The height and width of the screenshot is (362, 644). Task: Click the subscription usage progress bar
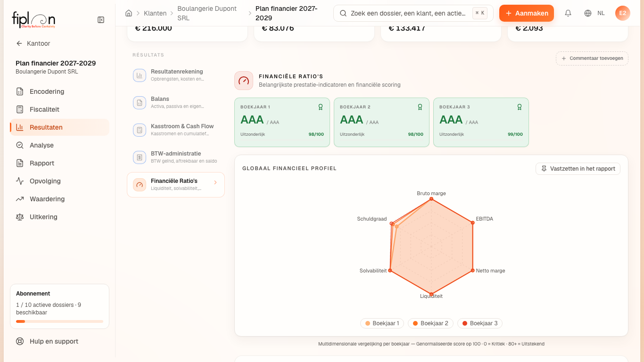[x=59, y=321]
